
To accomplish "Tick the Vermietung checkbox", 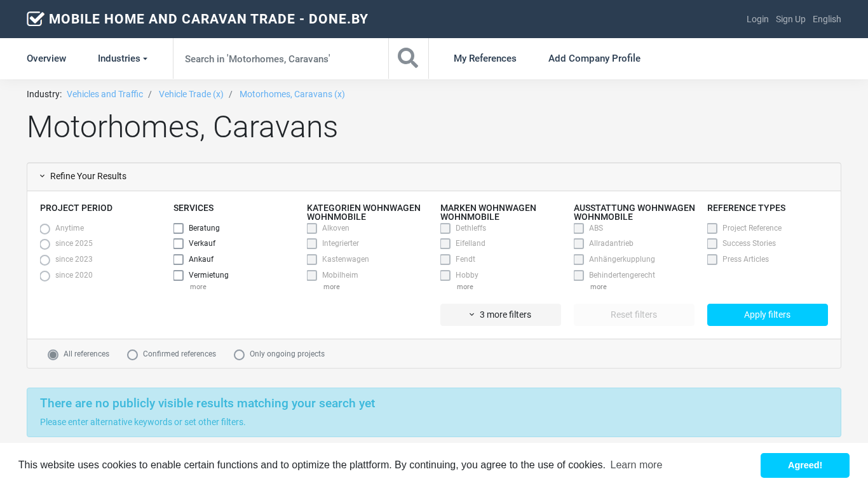I will (x=179, y=276).
